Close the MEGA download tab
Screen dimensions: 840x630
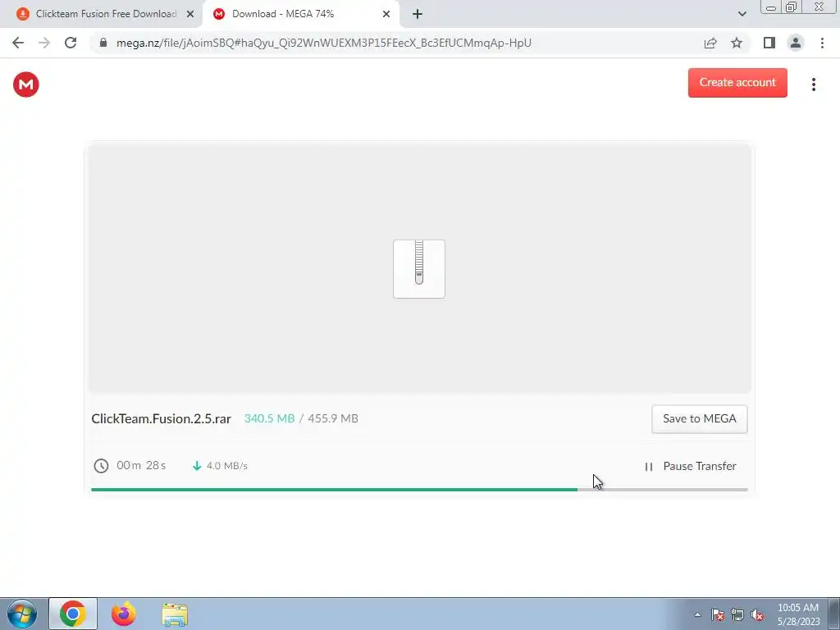click(x=386, y=14)
